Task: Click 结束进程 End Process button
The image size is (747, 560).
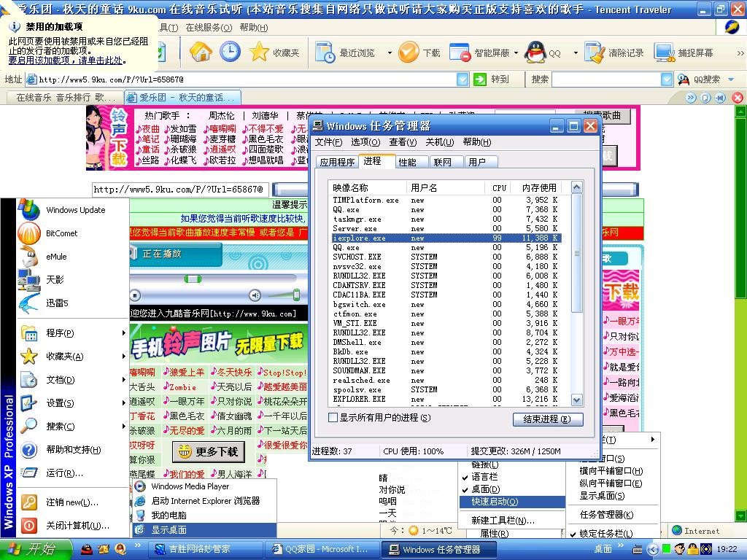Action: (x=548, y=419)
